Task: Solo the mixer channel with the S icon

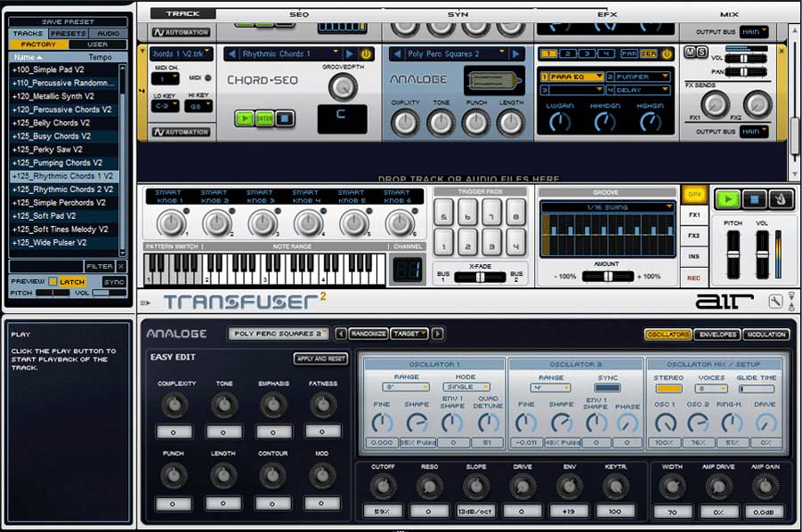Action: tap(704, 52)
